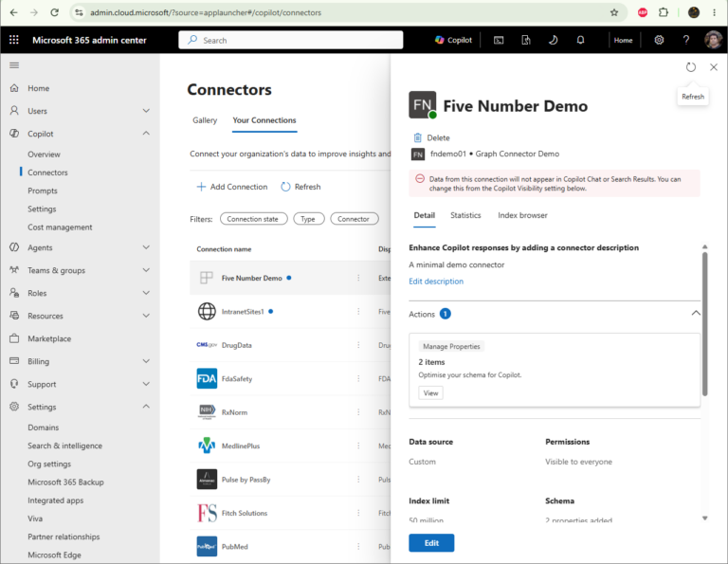Open Prompts in the Copilot menu
The image size is (728, 564).
point(43,191)
